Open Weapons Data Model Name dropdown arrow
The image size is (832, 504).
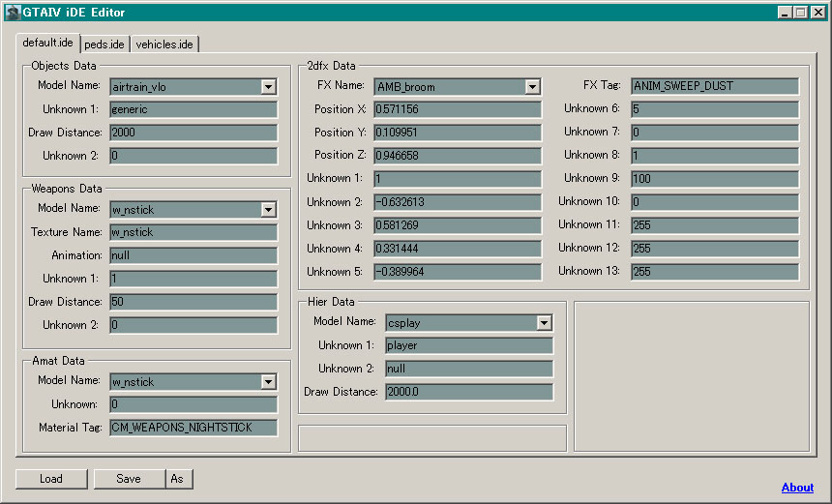(x=269, y=210)
